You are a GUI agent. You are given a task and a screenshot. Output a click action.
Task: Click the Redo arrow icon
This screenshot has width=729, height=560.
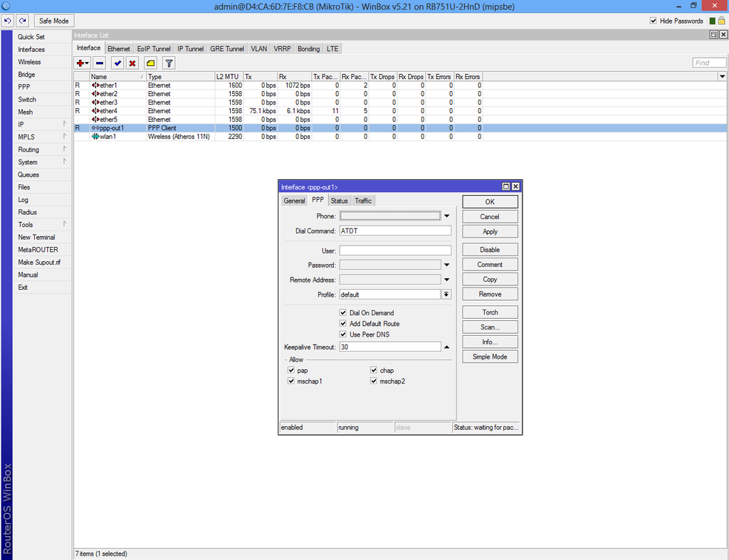[21, 21]
